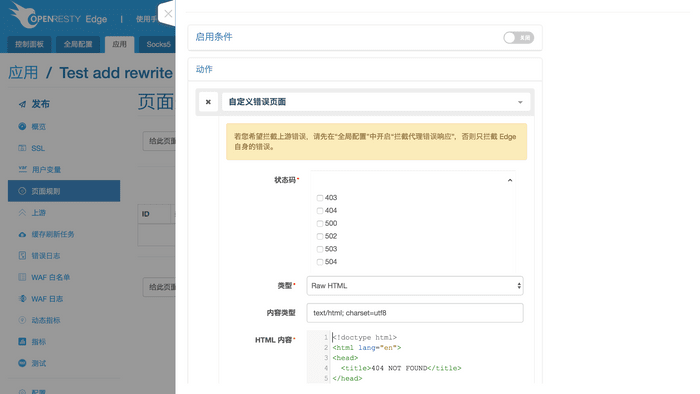Remove the action with the × button
Viewport: 700px width, 394px height.
[x=208, y=102]
